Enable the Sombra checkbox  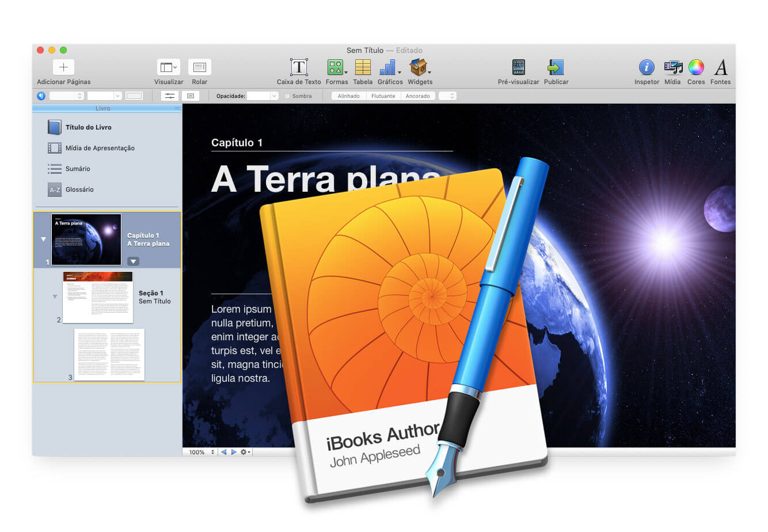pos(287,96)
